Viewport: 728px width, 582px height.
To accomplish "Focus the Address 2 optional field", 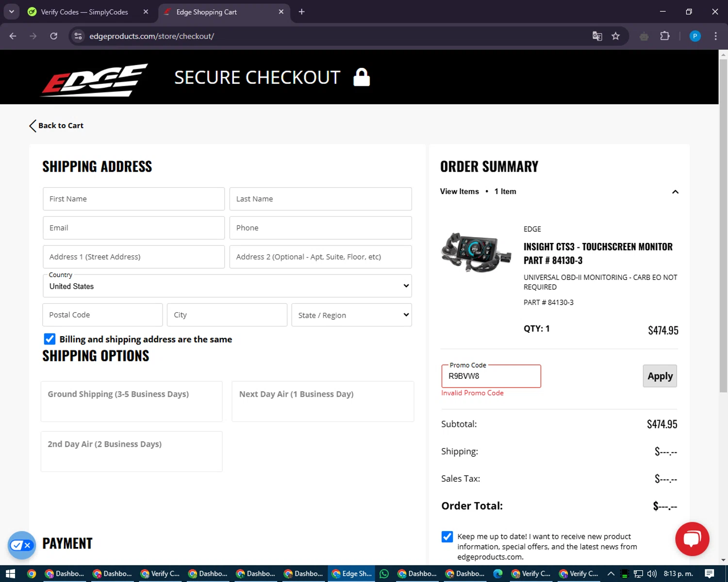I will click(x=320, y=257).
